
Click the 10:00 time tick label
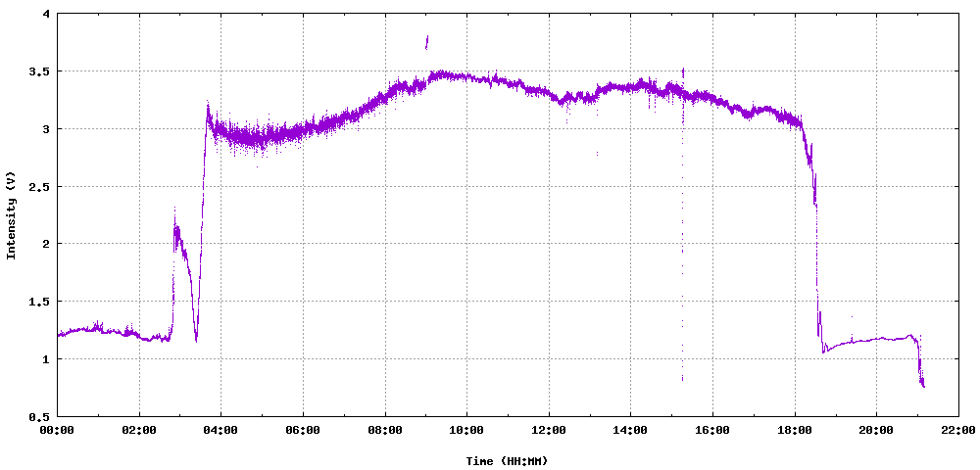466,430
